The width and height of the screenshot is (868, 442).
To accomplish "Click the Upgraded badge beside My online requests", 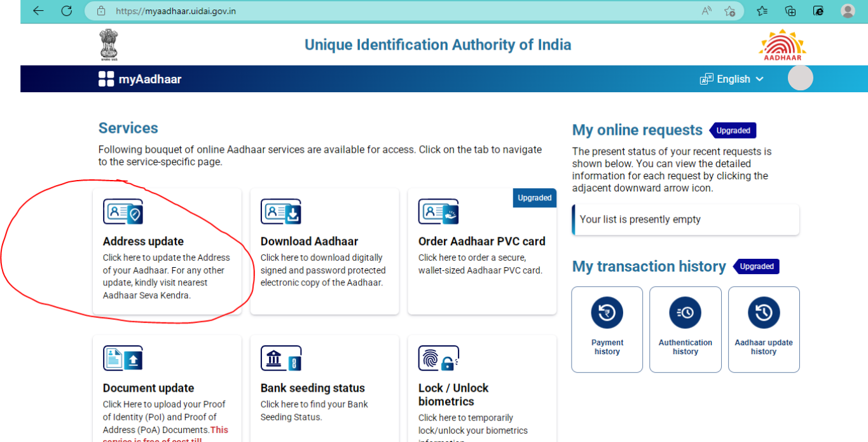I will click(x=733, y=130).
